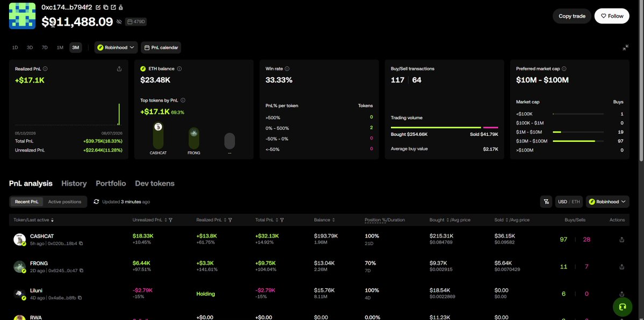The height and width of the screenshot is (320, 644).
Task: Switch to the History tab
Action: pyautogui.click(x=74, y=184)
